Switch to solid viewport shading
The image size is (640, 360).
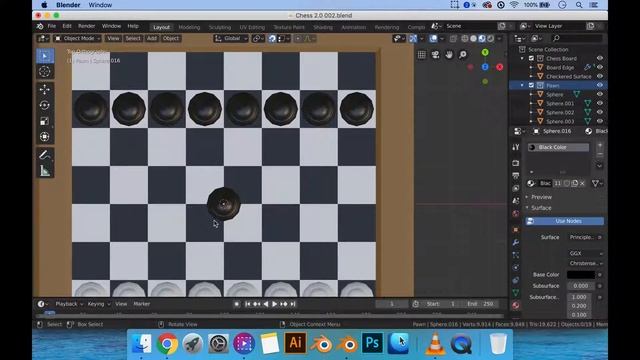pyautogui.click(x=473, y=38)
